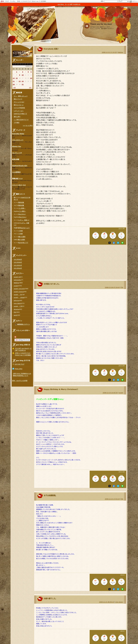The width and height of the screenshot is (138, 644).
Task: Select calendar date 31
Action: point(23,84)
